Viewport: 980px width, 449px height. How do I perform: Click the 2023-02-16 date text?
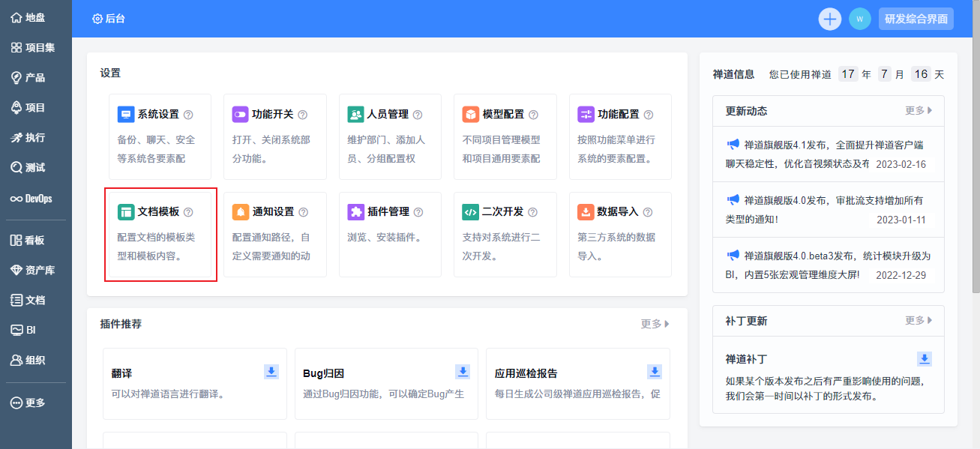[x=901, y=164]
